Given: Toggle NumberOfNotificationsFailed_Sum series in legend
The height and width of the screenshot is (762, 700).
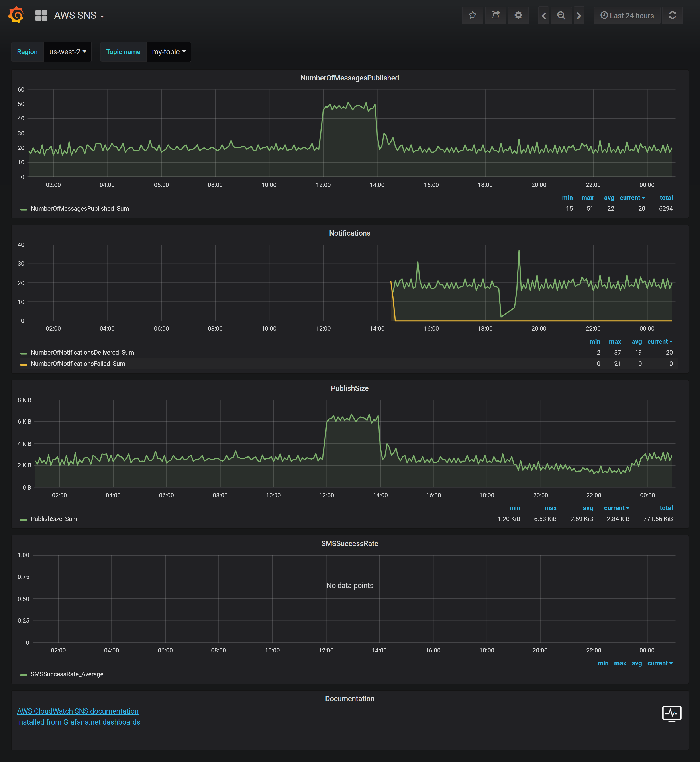Looking at the screenshot, I should click(x=78, y=364).
